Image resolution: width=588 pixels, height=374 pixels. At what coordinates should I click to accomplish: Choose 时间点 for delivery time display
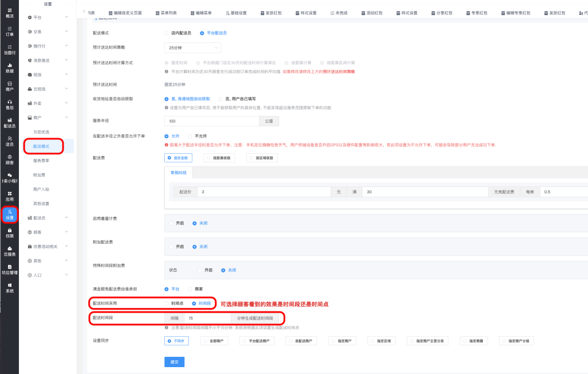(x=167, y=303)
